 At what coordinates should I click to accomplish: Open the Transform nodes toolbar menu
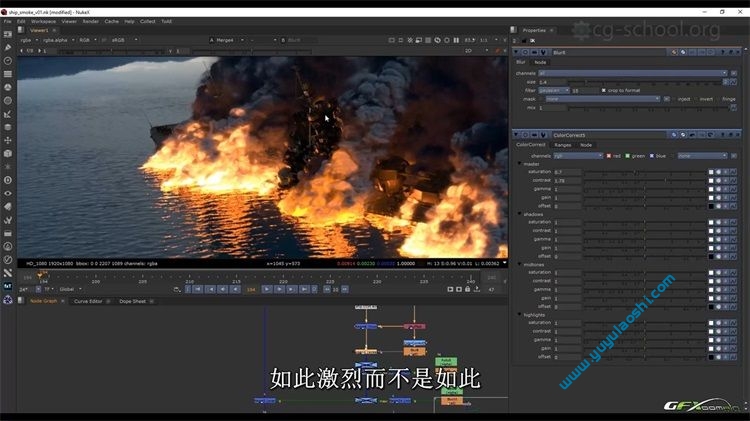[x=8, y=141]
